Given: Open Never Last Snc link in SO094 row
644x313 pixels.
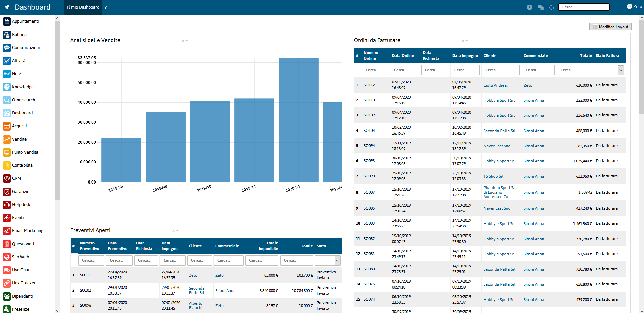Looking at the screenshot, I should [x=497, y=146].
